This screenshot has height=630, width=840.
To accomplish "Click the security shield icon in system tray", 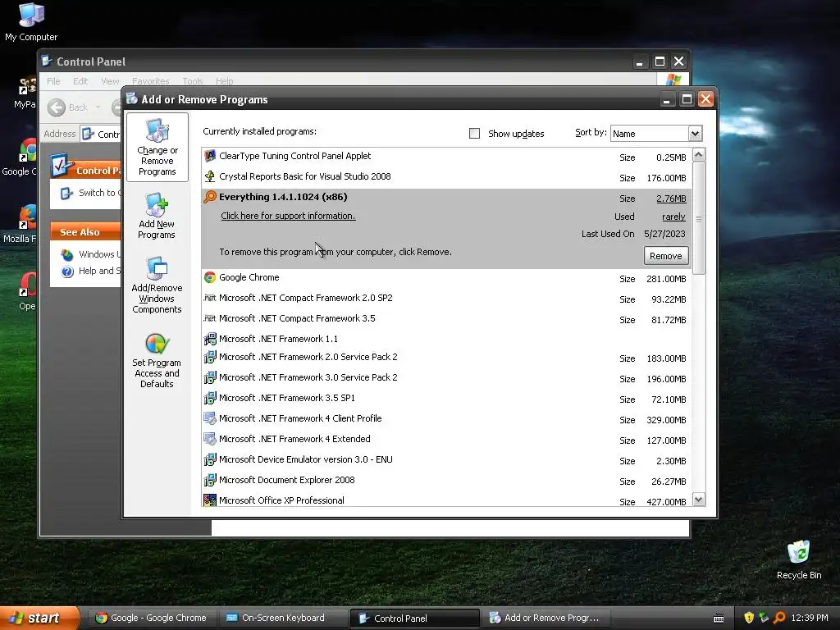I will 749,618.
